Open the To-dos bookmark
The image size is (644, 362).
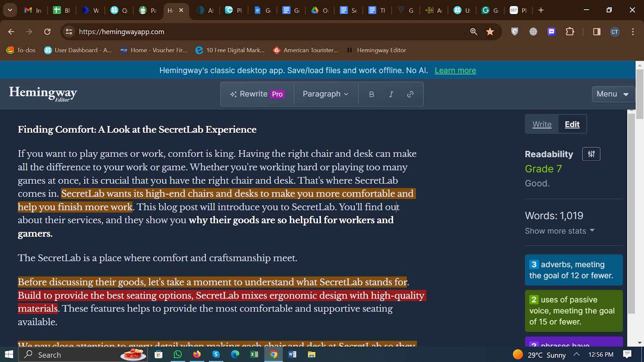(x=21, y=50)
